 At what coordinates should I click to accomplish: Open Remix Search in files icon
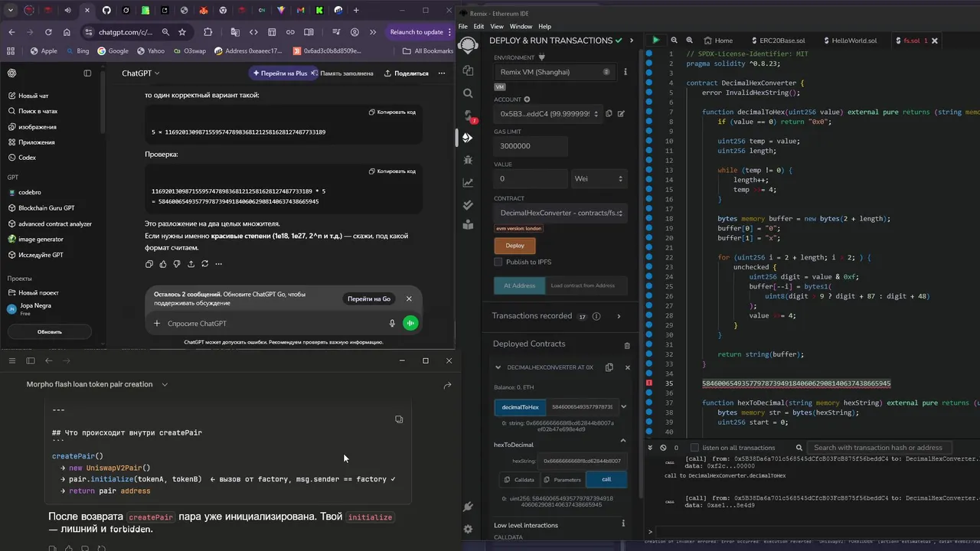pos(468,93)
